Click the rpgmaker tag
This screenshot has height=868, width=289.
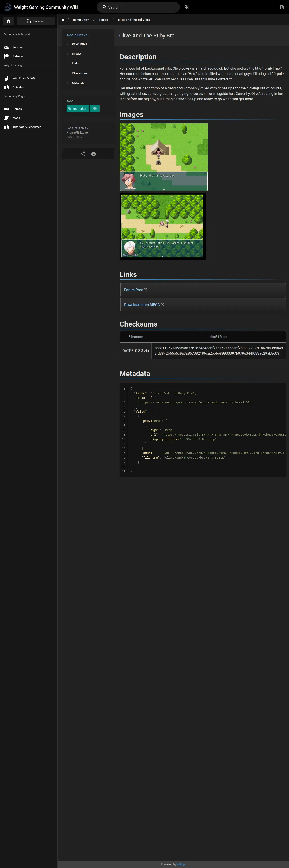(78, 109)
